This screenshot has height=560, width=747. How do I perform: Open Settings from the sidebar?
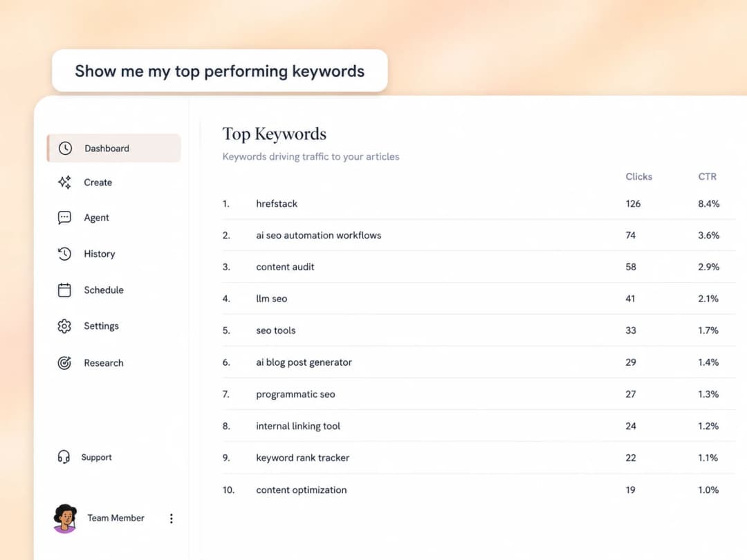coord(102,326)
